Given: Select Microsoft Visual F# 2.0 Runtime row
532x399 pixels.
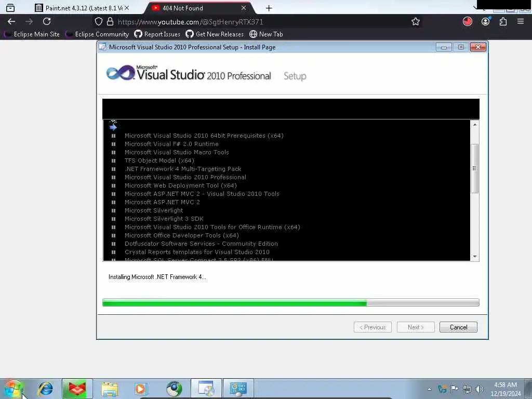Looking at the screenshot, I should click(171, 144).
